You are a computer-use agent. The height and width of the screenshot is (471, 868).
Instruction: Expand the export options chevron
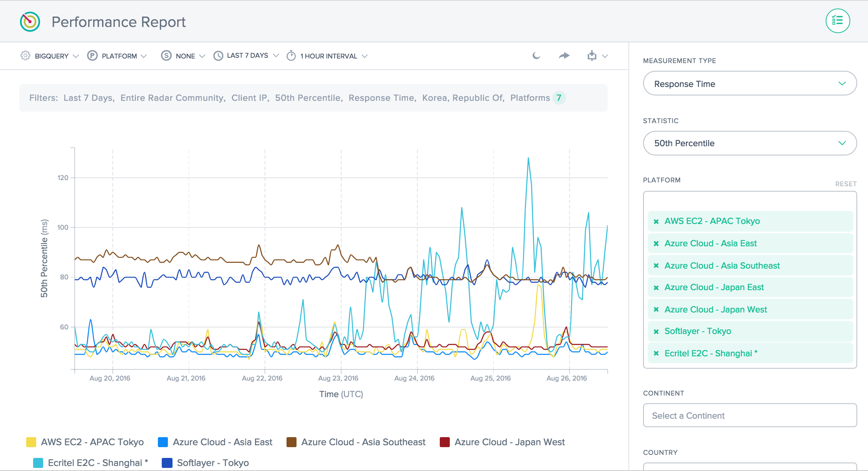[x=605, y=56]
